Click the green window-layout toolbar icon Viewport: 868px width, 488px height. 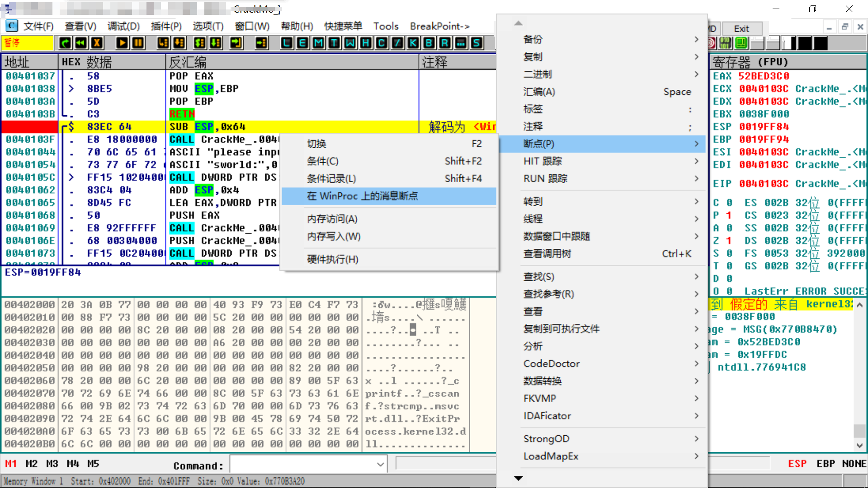coord(741,43)
